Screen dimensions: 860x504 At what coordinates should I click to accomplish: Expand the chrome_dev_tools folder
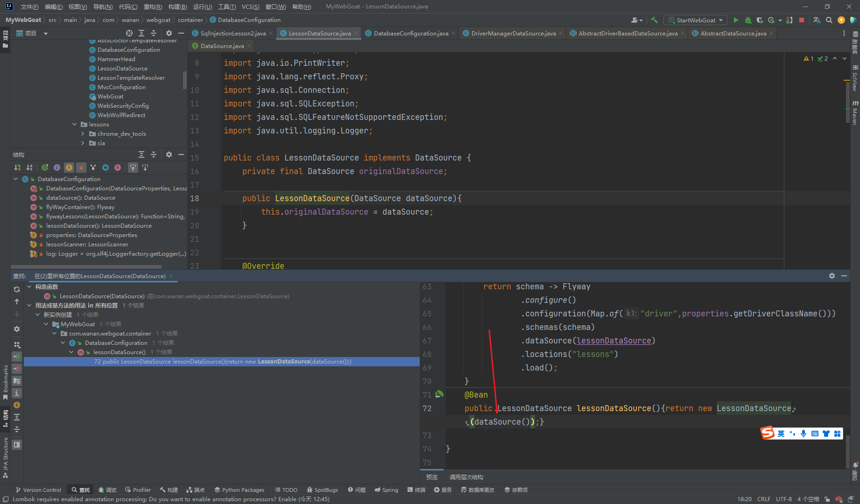coord(83,134)
